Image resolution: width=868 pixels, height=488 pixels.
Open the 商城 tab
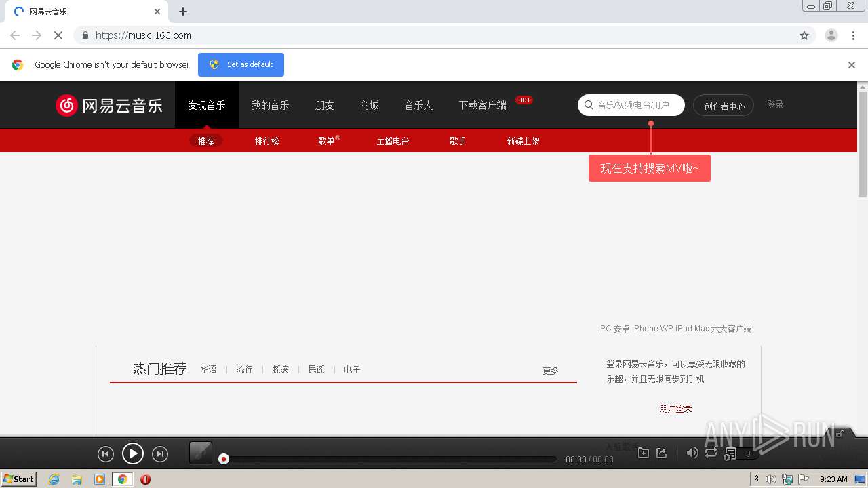pyautogui.click(x=370, y=105)
